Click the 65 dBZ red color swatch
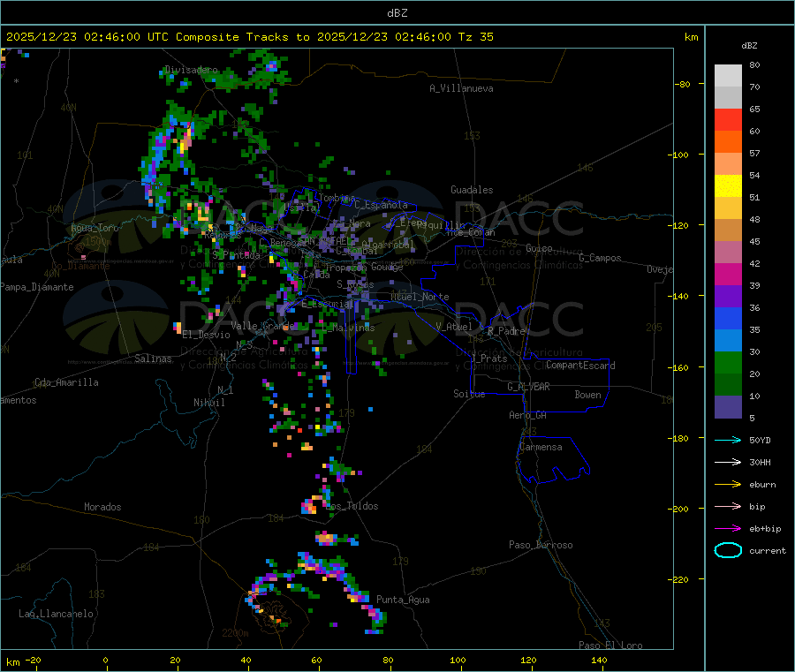 [x=728, y=119]
